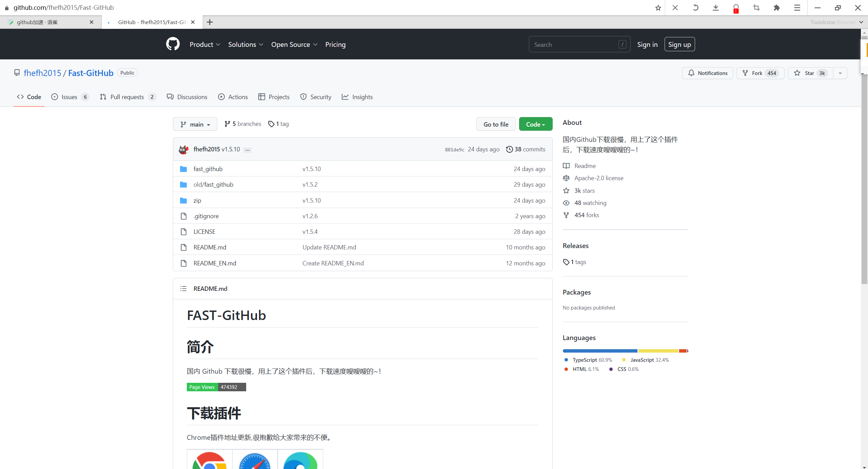This screenshot has width=868, height=469.
Task: Open Notifications sign-in button
Action: coord(707,73)
